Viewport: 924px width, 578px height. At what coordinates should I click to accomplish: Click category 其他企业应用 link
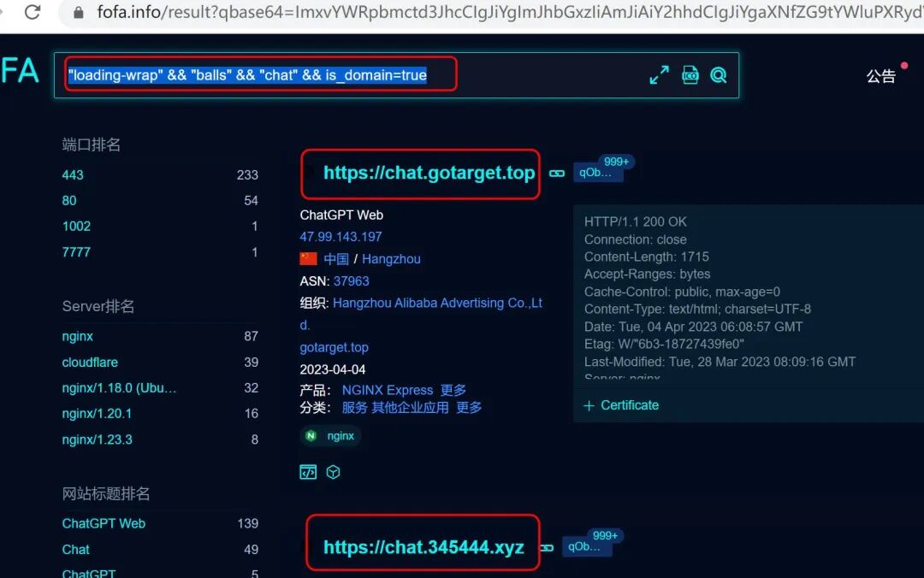point(410,408)
